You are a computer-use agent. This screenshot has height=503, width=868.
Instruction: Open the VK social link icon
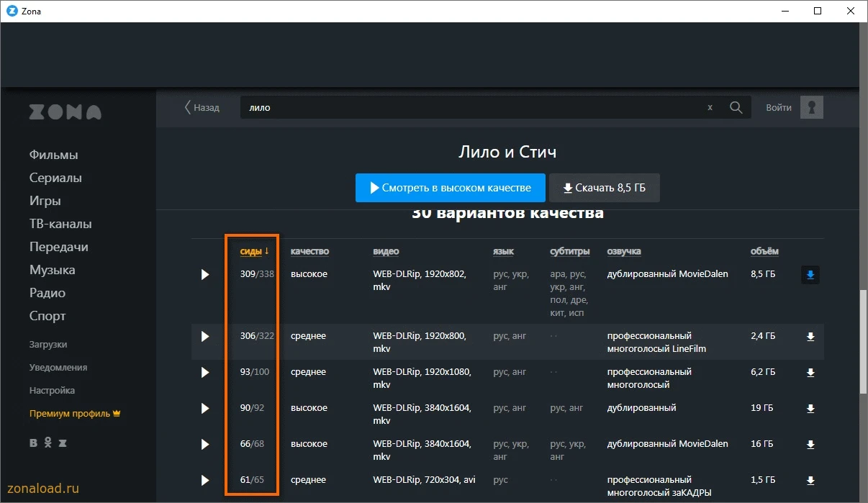34,443
